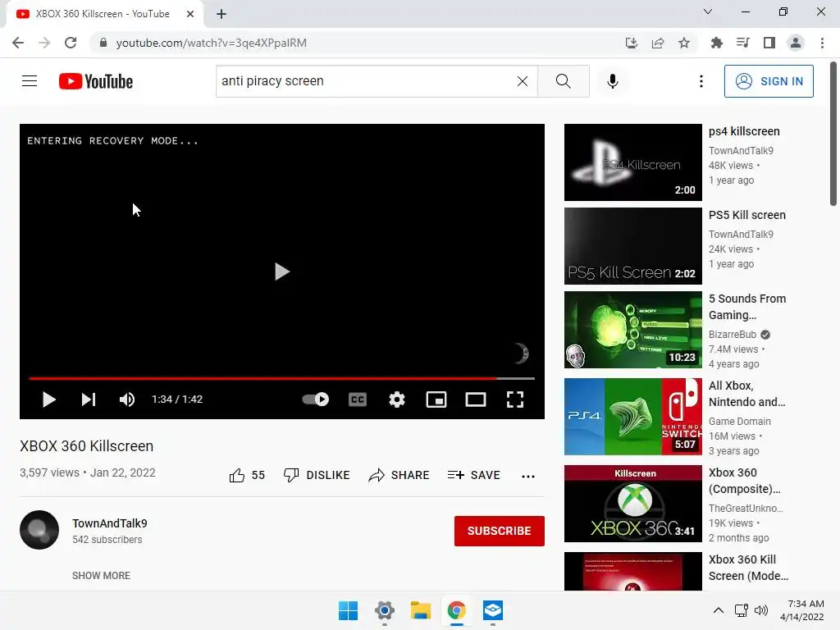Viewport: 840px width, 630px height.
Task: Click the address bar URL
Action: tap(211, 43)
